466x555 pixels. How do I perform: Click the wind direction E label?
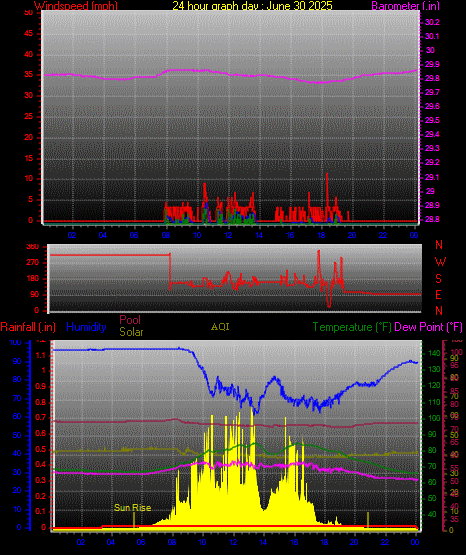(x=438, y=294)
